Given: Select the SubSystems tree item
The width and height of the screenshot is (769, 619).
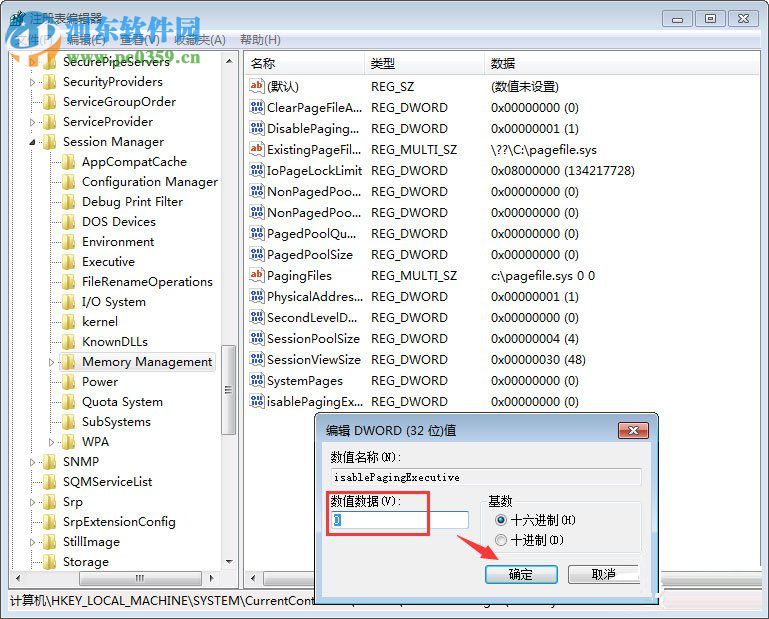Looking at the screenshot, I should [x=116, y=422].
